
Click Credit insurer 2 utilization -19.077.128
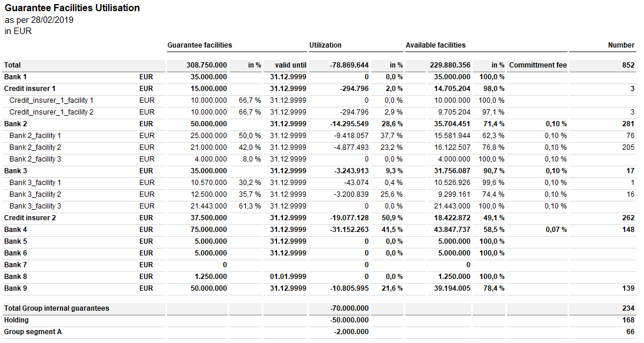click(x=349, y=218)
